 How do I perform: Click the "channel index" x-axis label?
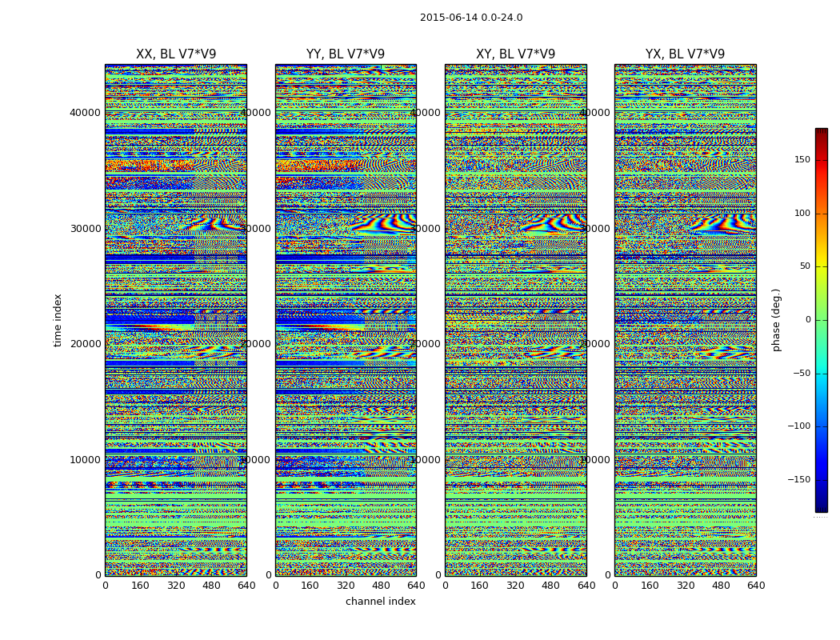click(x=381, y=602)
